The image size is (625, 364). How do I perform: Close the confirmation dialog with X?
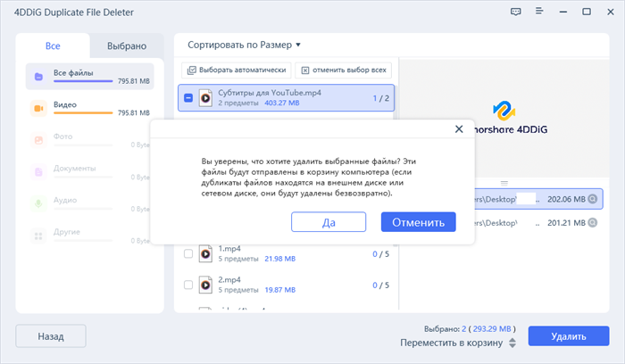(x=459, y=129)
